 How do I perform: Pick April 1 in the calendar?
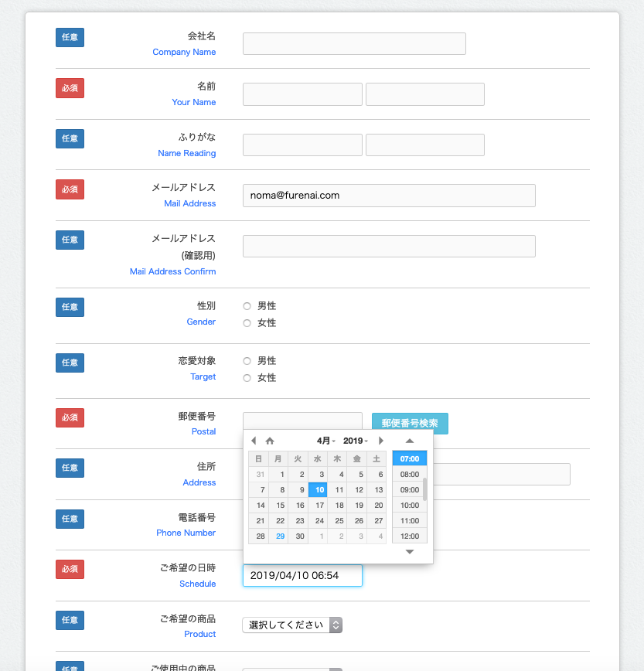click(278, 474)
